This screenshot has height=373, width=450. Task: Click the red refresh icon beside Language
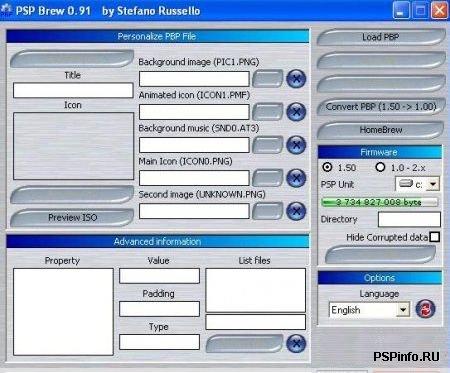[425, 309]
